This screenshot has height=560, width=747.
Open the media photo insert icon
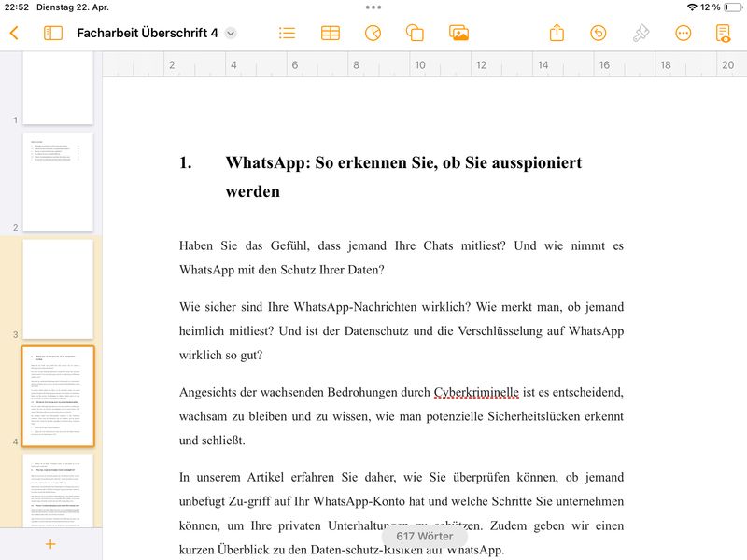pyautogui.click(x=458, y=33)
